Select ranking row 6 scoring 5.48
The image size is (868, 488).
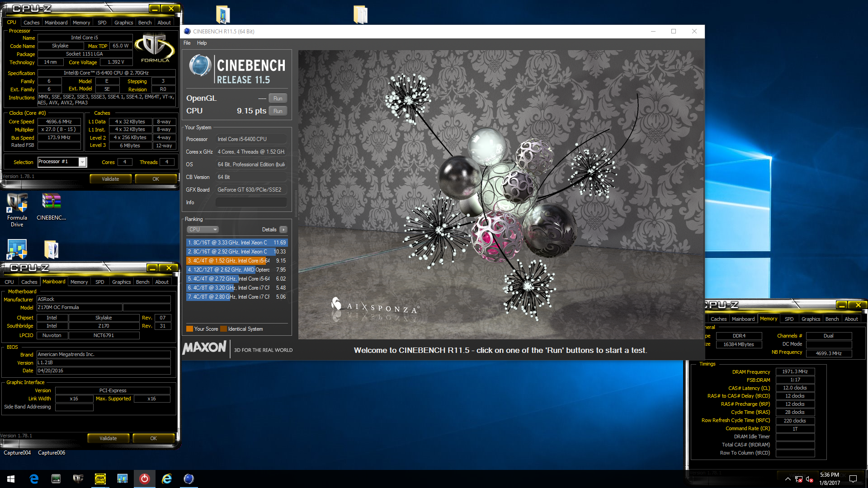pyautogui.click(x=237, y=288)
